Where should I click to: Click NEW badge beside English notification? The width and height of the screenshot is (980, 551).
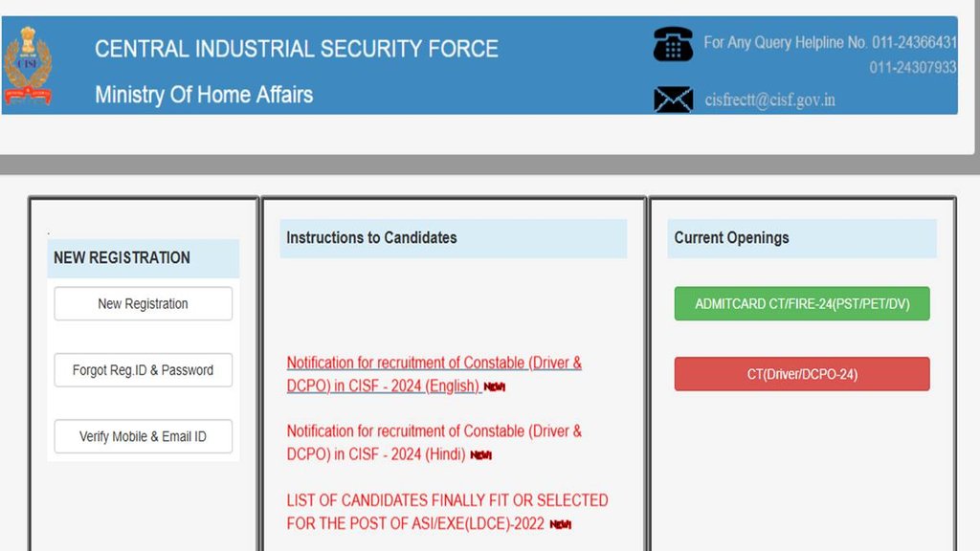(x=494, y=387)
